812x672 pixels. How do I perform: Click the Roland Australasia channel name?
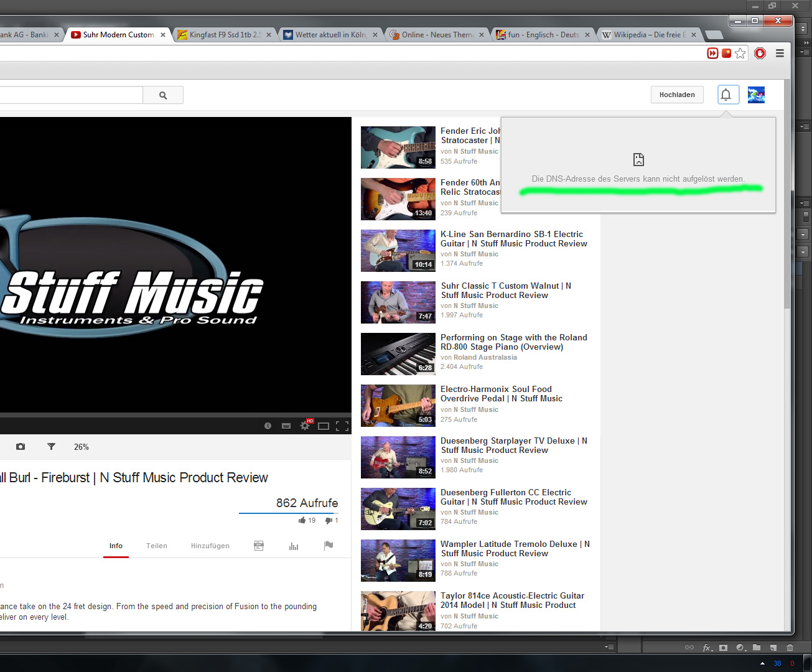(x=485, y=357)
